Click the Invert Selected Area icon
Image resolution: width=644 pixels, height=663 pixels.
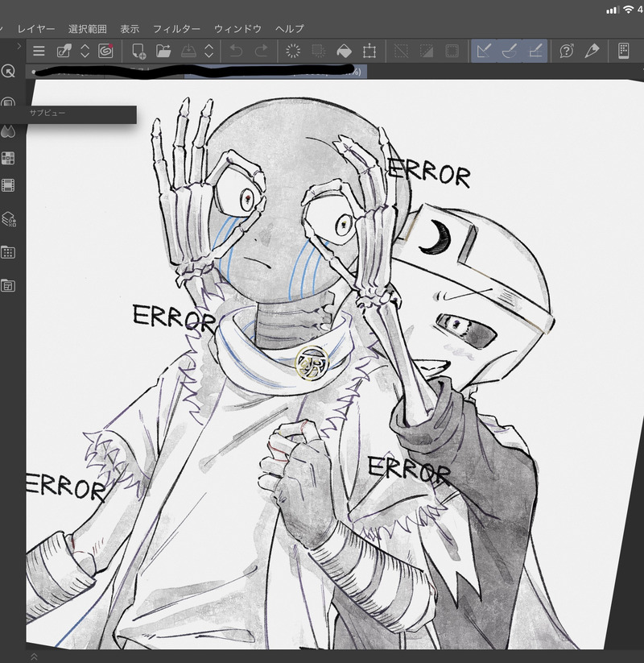427,52
